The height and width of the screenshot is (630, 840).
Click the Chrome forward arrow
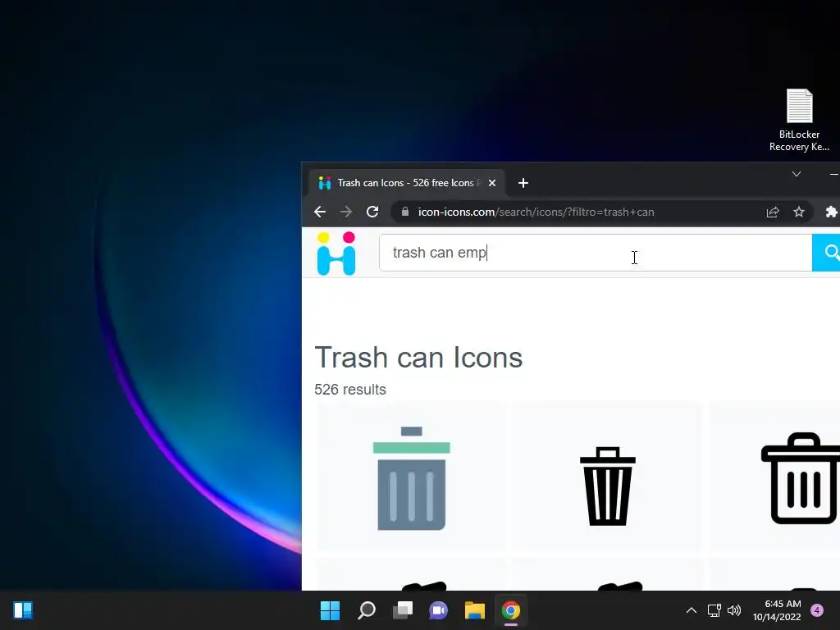tap(346, 212)
